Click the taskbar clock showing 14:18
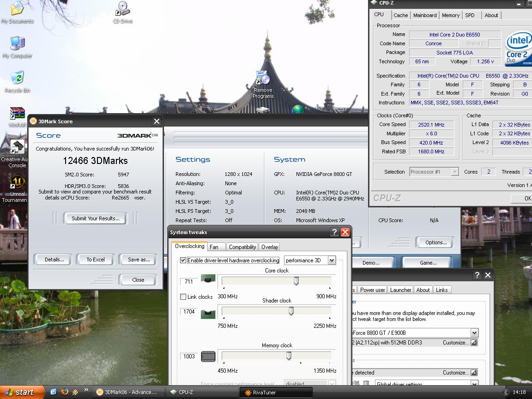The height and width of the screenshot is (399, 532). pos(519,392)
